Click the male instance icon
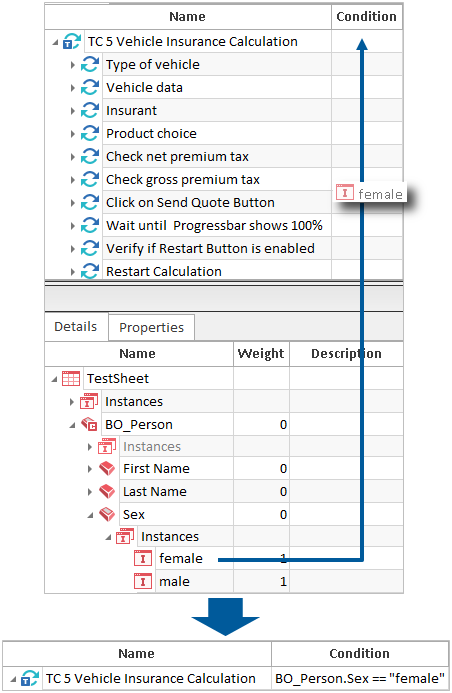Image resolution: width=452 pixels, height=693 pixels. click(143, 581)
